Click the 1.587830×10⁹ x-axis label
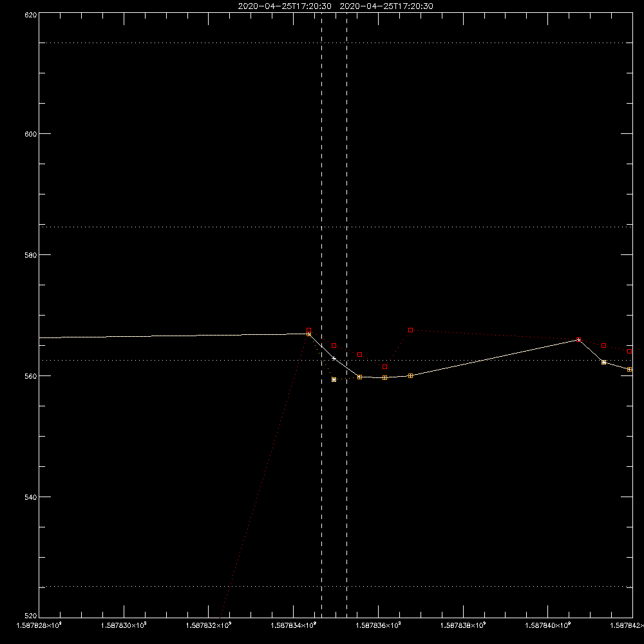 pos(124,625)
